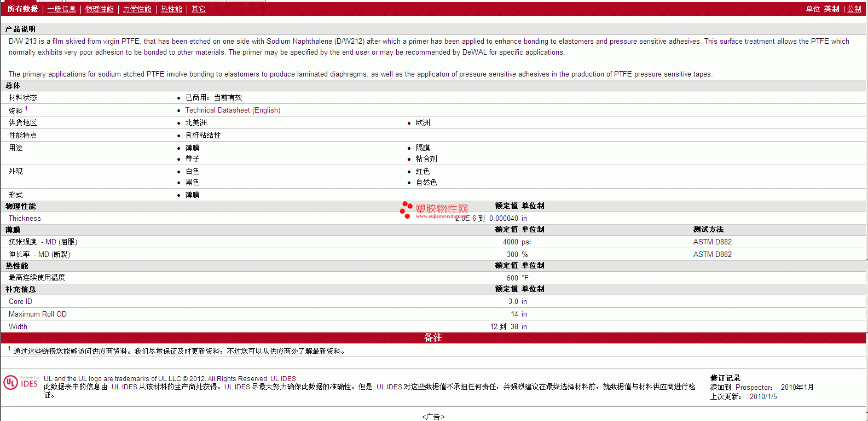Click the 白色 appearance entry
The height and width of the screenshot is (421, 868).
(192, 171)
